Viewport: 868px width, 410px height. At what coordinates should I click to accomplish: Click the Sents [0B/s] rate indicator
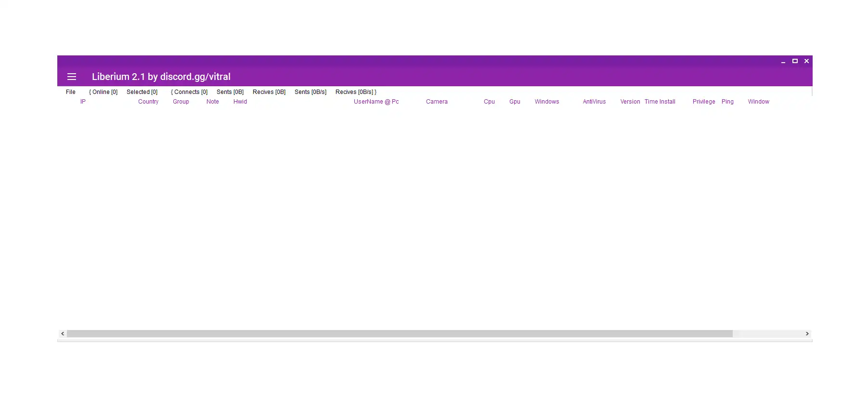pos(311,92)
